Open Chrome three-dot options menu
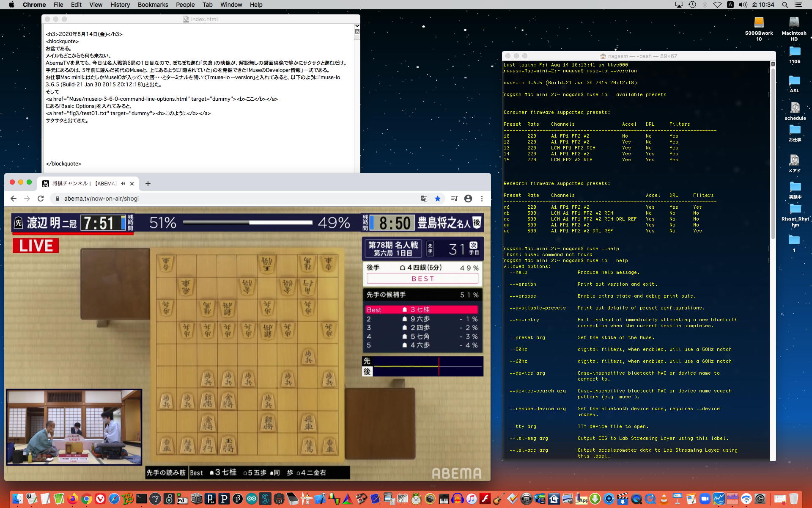The image size is (812, 508). click(482, 199)
